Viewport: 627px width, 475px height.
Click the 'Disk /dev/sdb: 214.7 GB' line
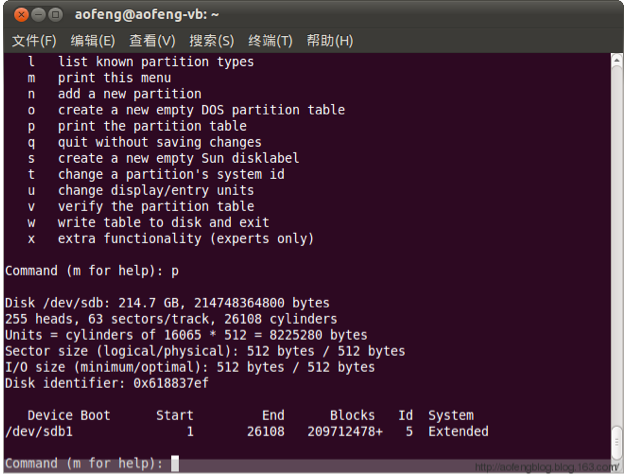click(x=167, y=303)
